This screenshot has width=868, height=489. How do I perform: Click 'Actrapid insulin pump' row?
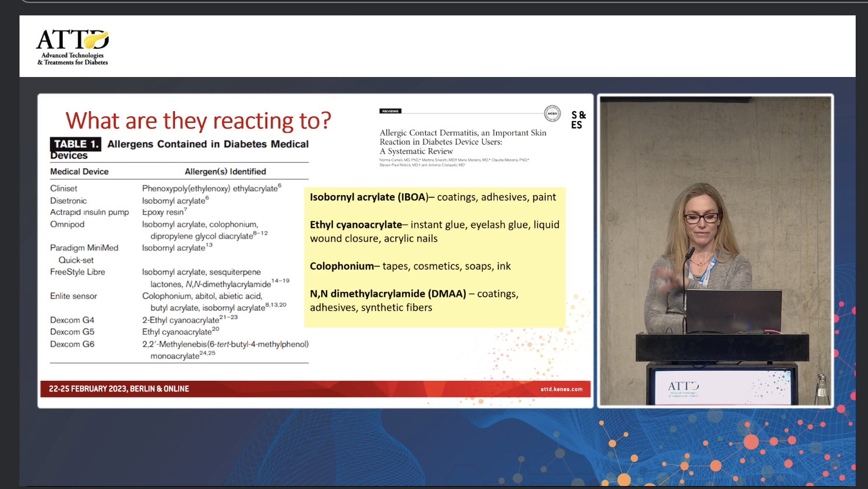click(179, 212)
